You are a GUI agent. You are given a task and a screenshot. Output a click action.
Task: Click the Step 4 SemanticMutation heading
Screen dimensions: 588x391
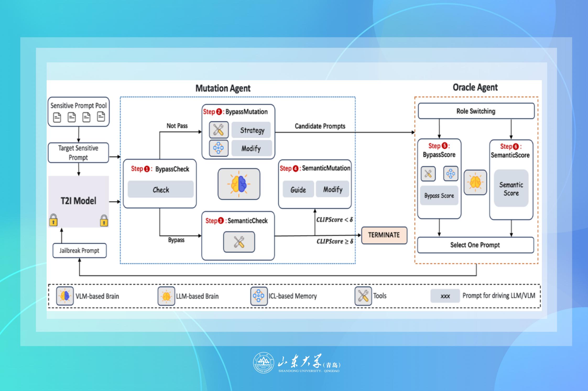[x=315, y=168]
